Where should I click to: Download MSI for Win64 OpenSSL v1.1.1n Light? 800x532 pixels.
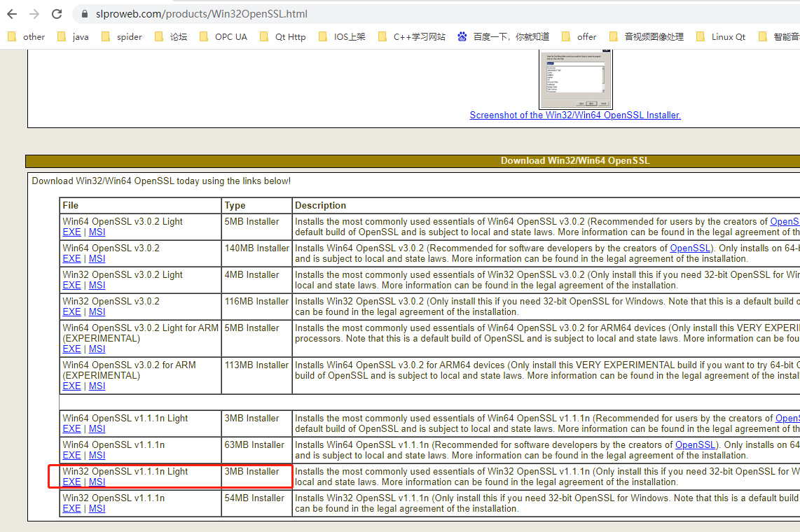97,429
